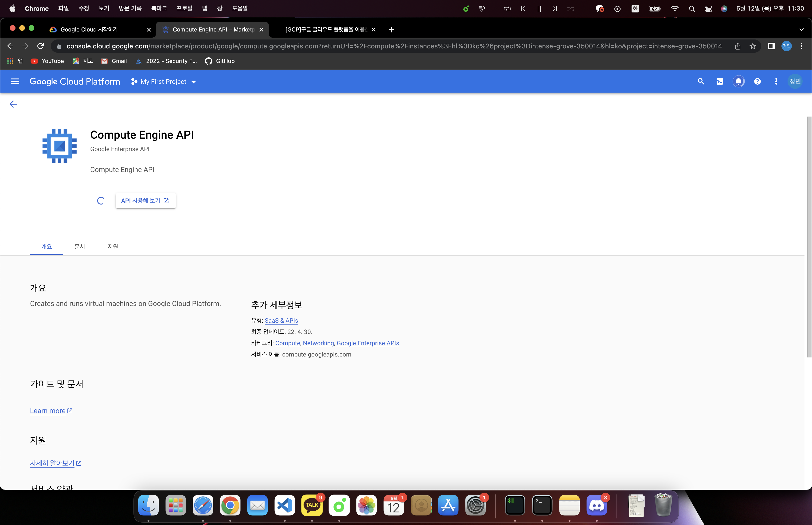Screen dimensions: 812x525
Task: Switch to the 지원 tab
Action: 113,247
